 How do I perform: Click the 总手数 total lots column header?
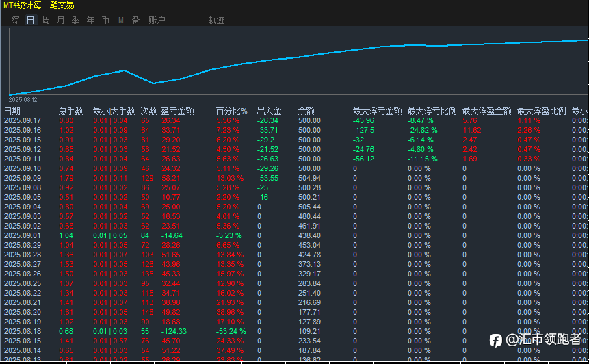click(x=70, y=111)
